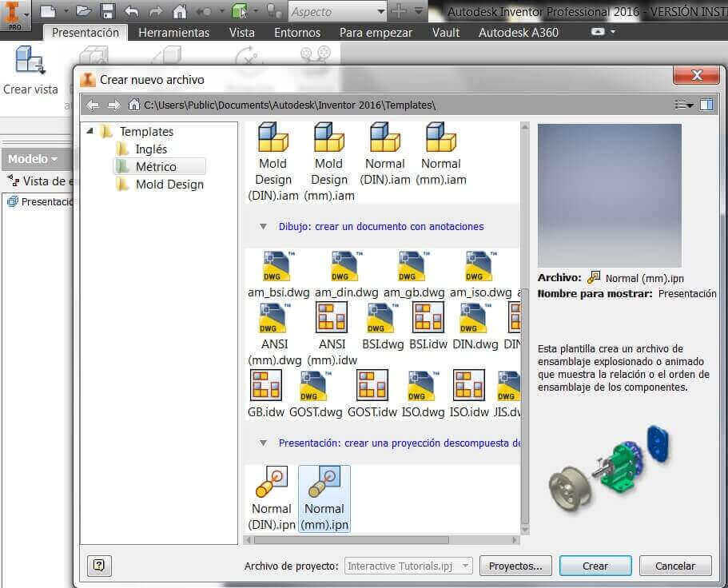Toggle the preview pane icon in dialog
Viewport: 728px width, 588px height.
706,105
